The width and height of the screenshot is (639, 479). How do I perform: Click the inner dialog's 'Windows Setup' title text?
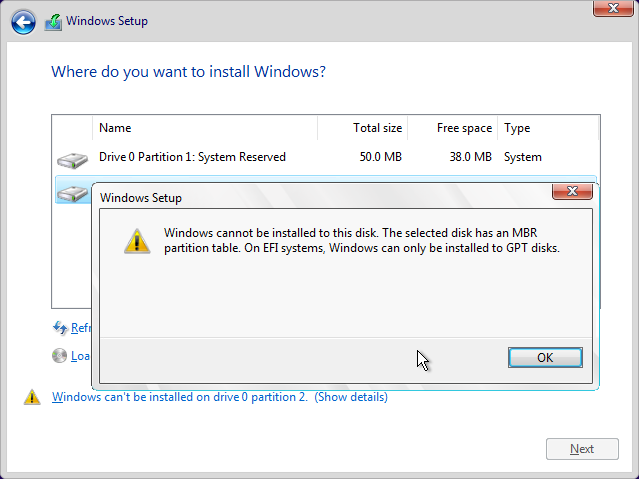point(141,198)
